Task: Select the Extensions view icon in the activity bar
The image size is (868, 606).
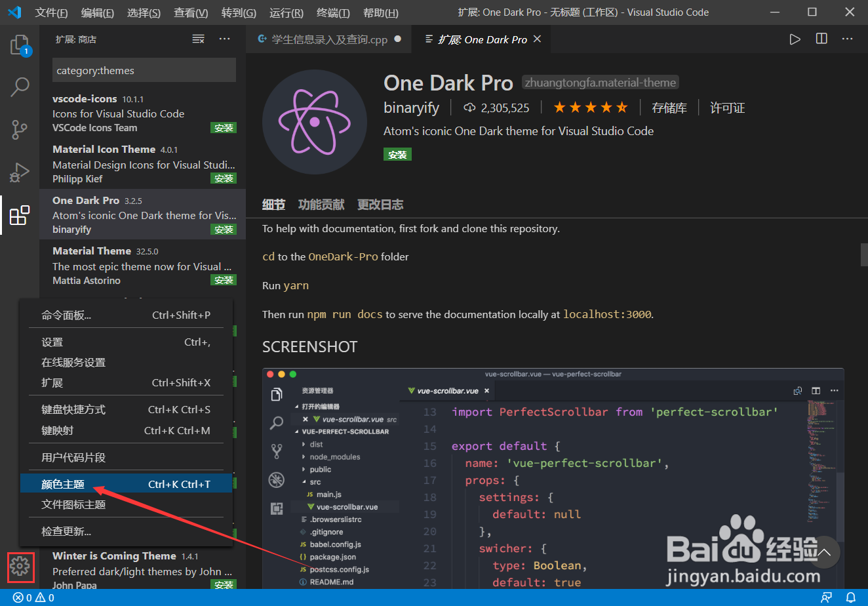Action: 20,214
